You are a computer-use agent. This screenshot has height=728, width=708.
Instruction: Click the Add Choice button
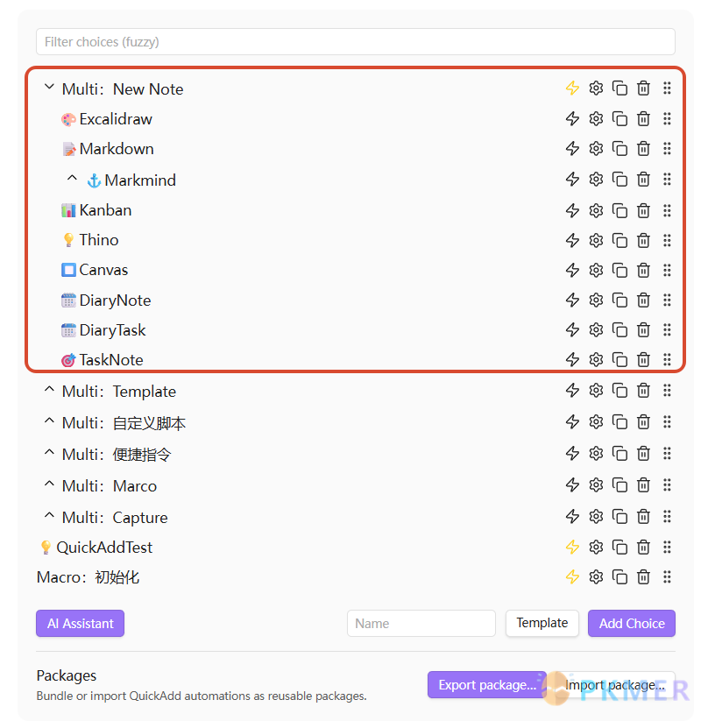(x=632, y=623)
